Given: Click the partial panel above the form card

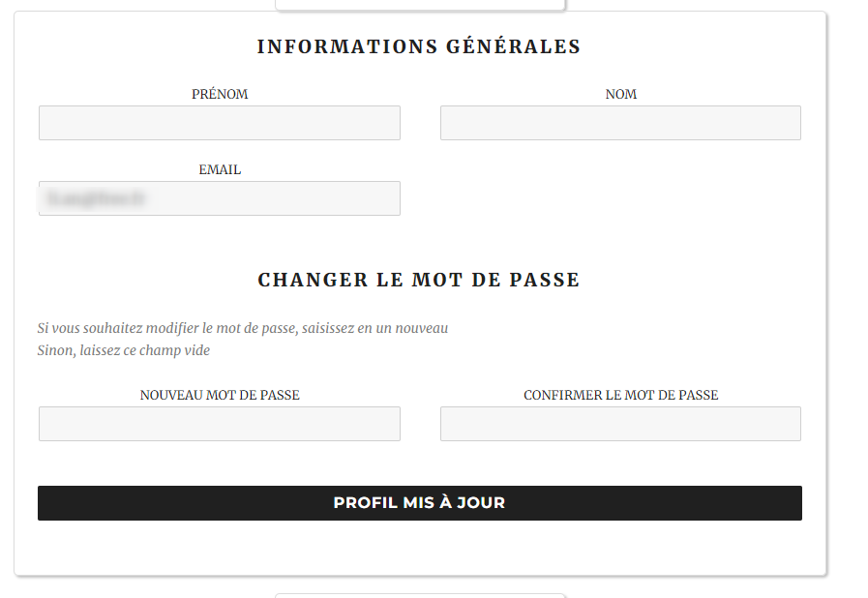Looking at the screenshot, I should coord(420,5).
